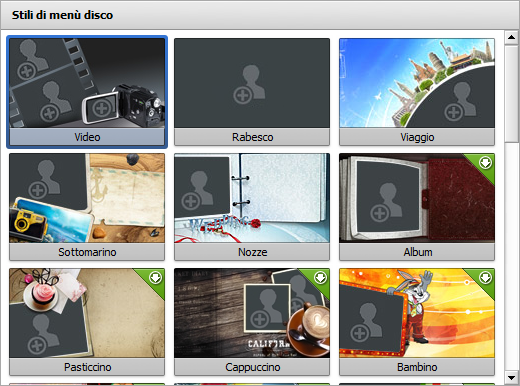Click the plus icon on the Video camcorder screen
Viewport: 520px width, 386px height.
[101, 108]
